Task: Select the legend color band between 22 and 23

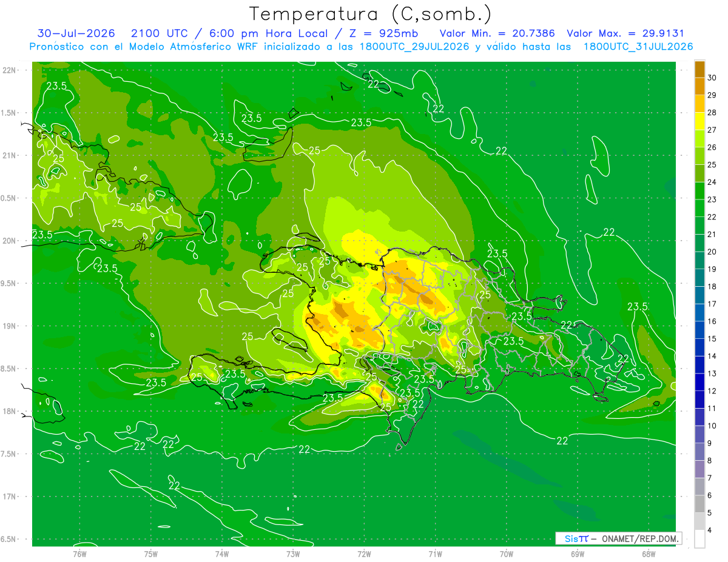Action: (x=699, y=208)
